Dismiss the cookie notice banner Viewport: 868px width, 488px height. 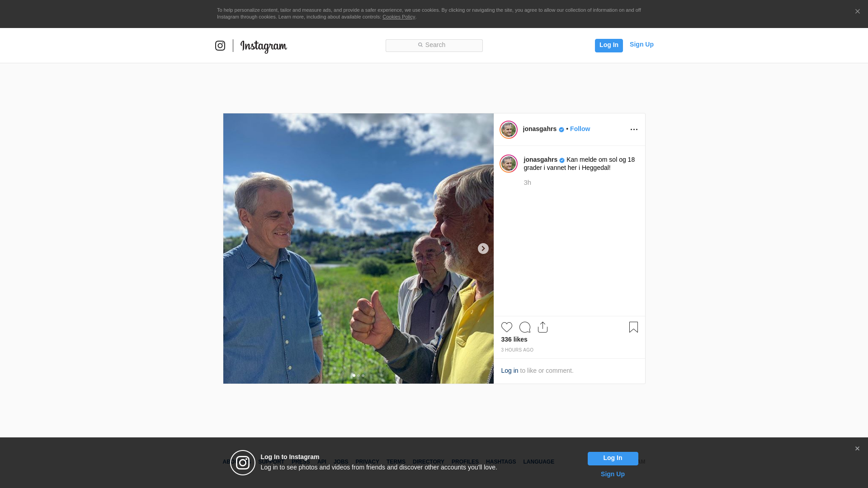tap(857, 12)
